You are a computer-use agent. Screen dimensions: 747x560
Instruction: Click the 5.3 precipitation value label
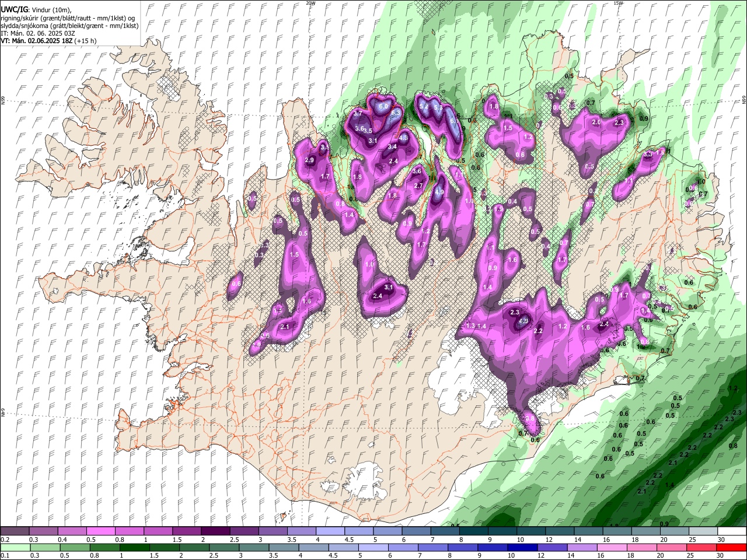tap(438, 107)
